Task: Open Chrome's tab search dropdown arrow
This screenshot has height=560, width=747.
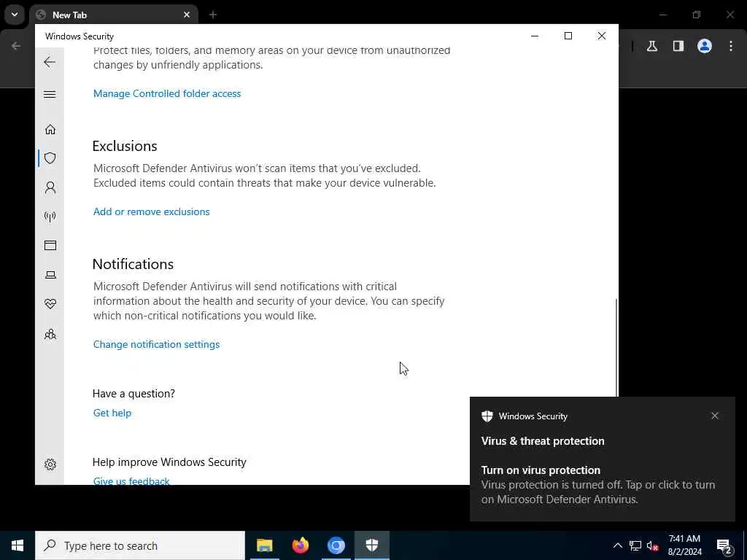Action: pyautogui.click(x=15, y=15)
